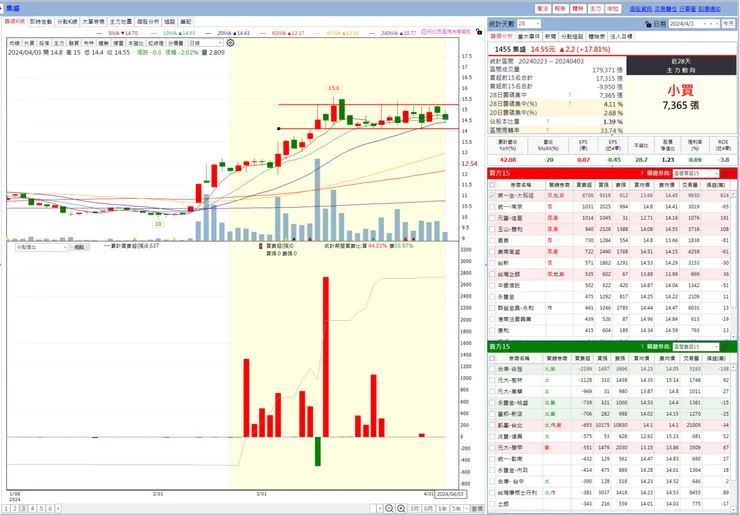Open the 行事曆 link
740x515 pixels.
pyautogui.click(x=688, y=8)
